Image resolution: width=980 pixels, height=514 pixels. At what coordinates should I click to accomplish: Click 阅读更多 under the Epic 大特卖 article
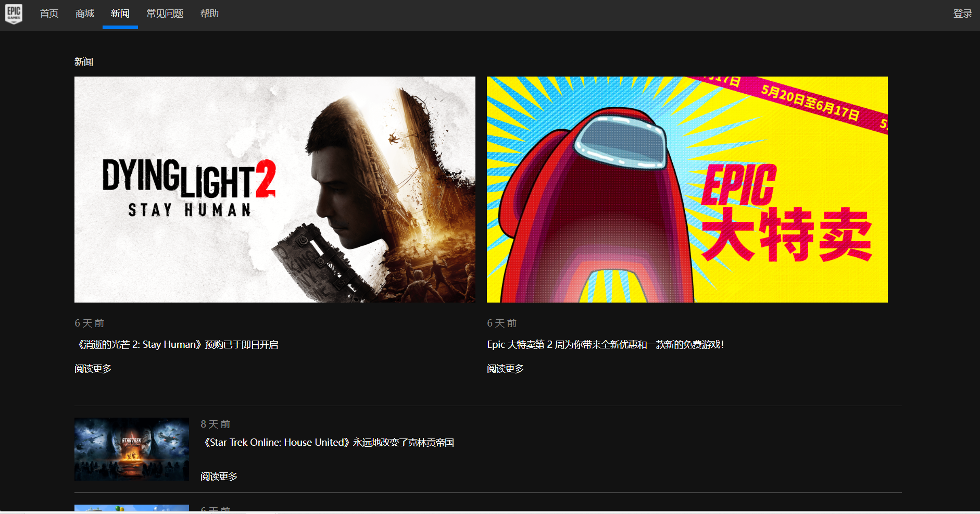click(x=506, y=369)
